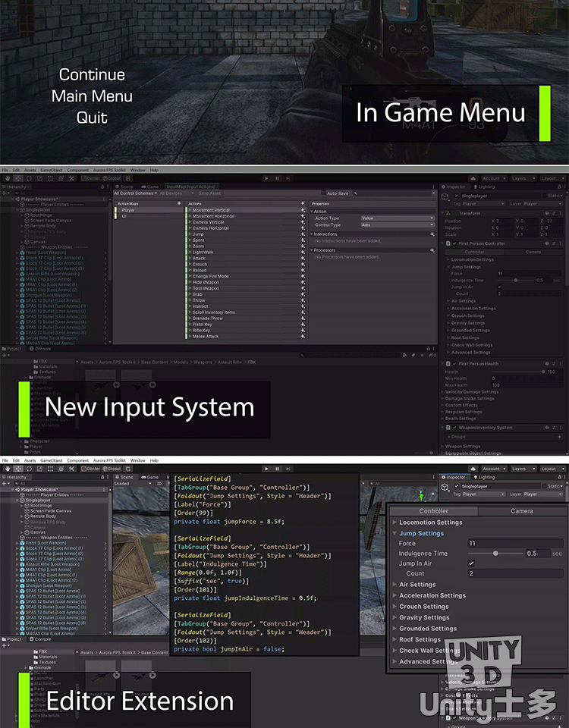Select the Rotate tool in Input System editor toolbar

pyautogui.click(x=29, y=178)
